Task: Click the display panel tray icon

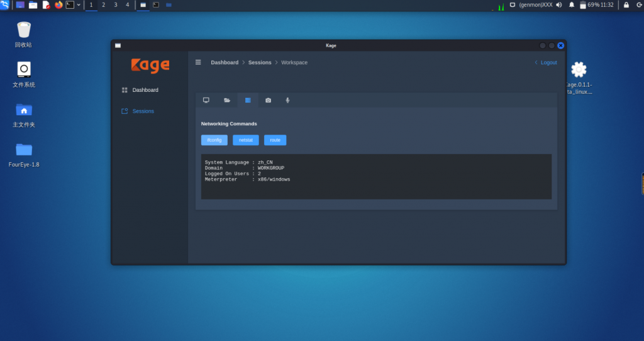Action: click(513, 5)
